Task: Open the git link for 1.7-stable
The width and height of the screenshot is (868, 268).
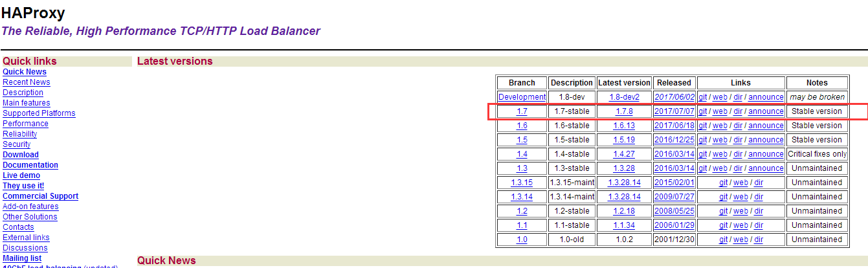Action: [x=702, y=111]
